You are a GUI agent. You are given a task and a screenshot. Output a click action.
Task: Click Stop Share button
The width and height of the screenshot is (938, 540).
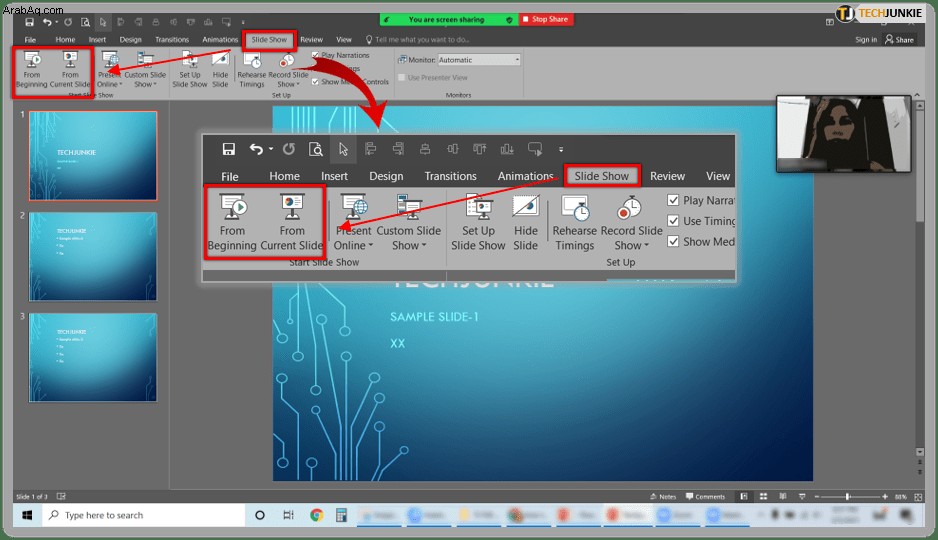tap(546, 19)
